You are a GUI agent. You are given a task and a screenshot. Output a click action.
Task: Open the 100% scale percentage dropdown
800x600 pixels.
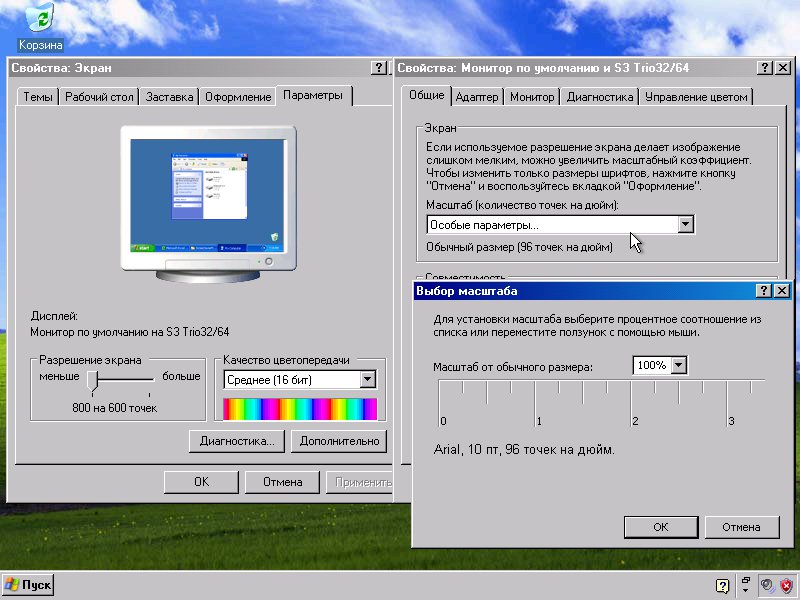click(x=679, y=365)
